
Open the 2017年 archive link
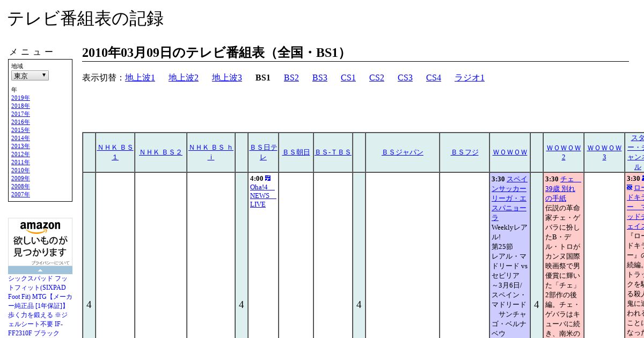point(20,114)
